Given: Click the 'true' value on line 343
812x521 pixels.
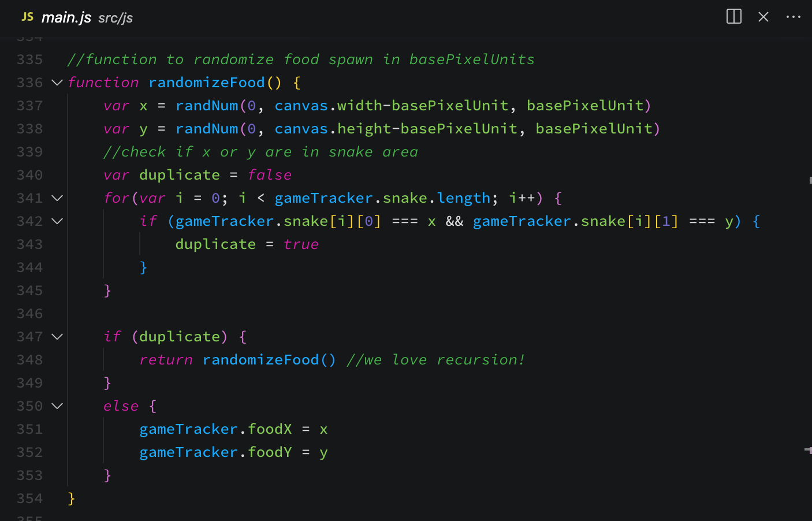Looking at the screenshot, I should click(301, 244).
